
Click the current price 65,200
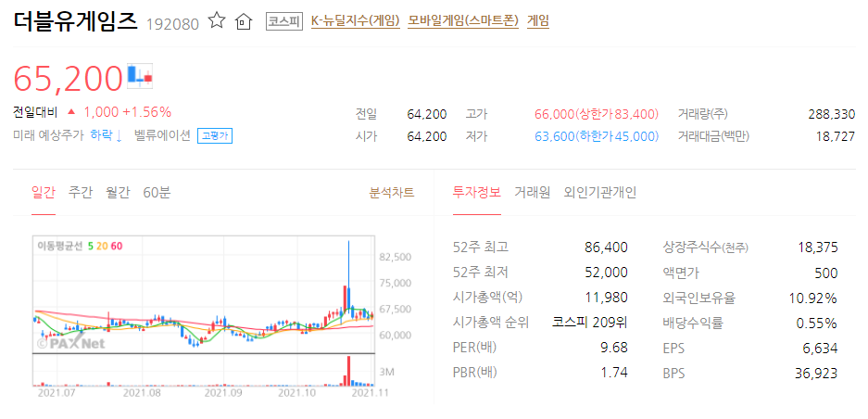coord(68,79)
